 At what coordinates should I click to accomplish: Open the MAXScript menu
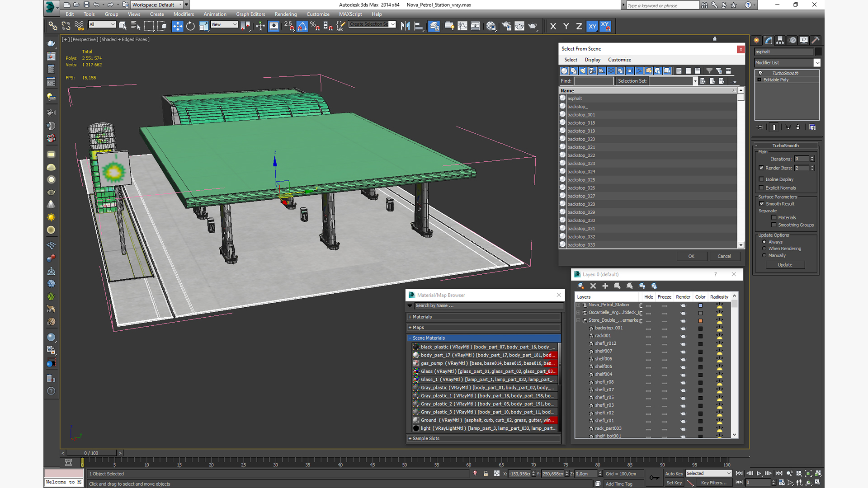(x=350, y=14)
